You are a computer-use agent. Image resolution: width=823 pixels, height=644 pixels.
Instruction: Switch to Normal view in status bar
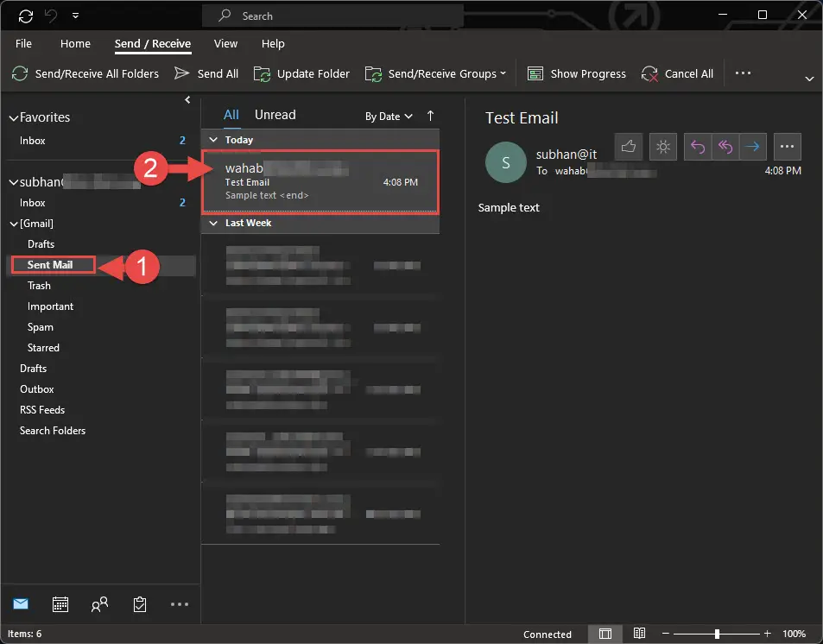tap(605, 634)
